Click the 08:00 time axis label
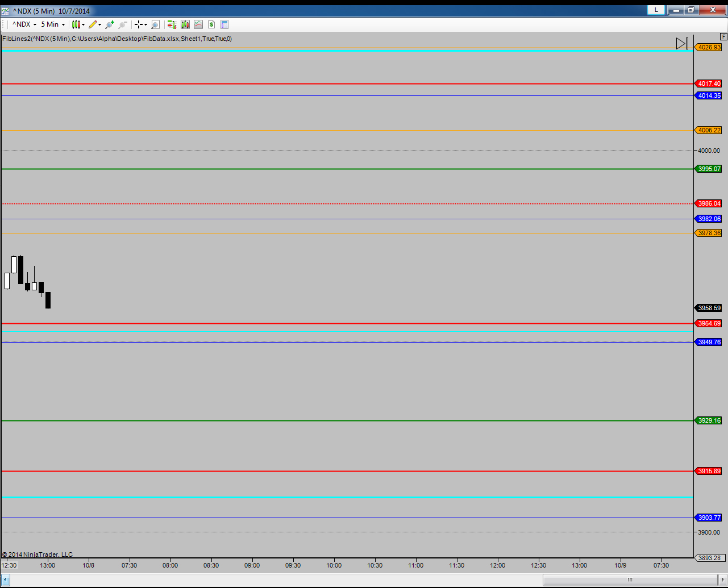Viewport: 728px width, 588px height. tap(170, 565)
